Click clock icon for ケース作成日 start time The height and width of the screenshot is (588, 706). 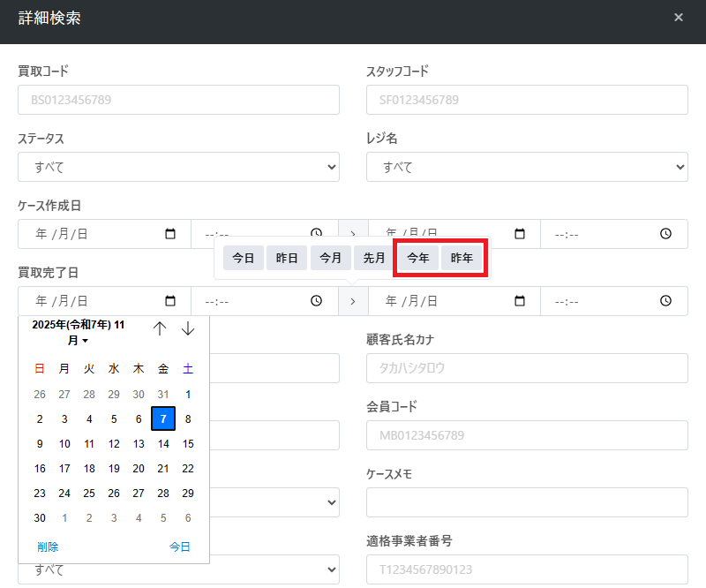317,234
